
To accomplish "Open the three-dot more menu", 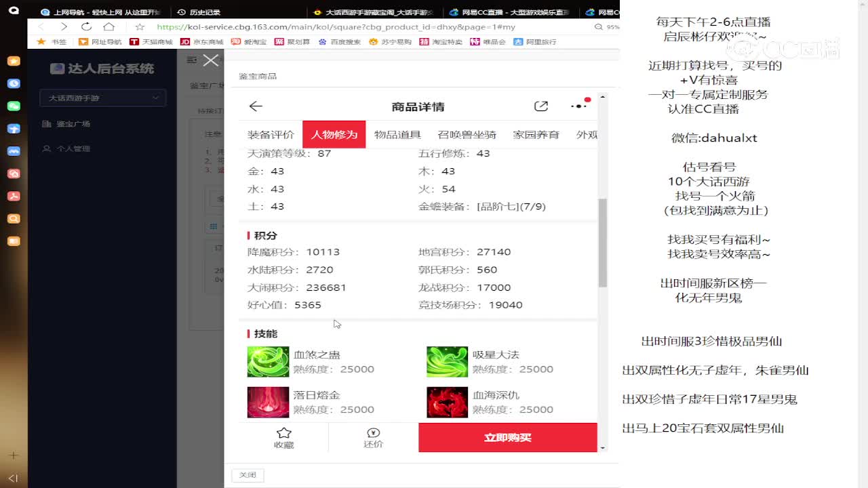I will 578,106.
